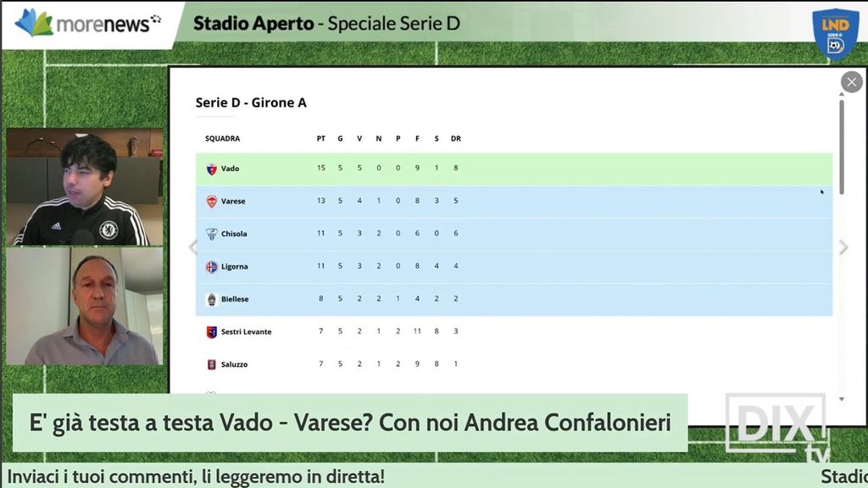Select the presenter's webcam thumbnail in Chelsea jacket

point(84,187)
